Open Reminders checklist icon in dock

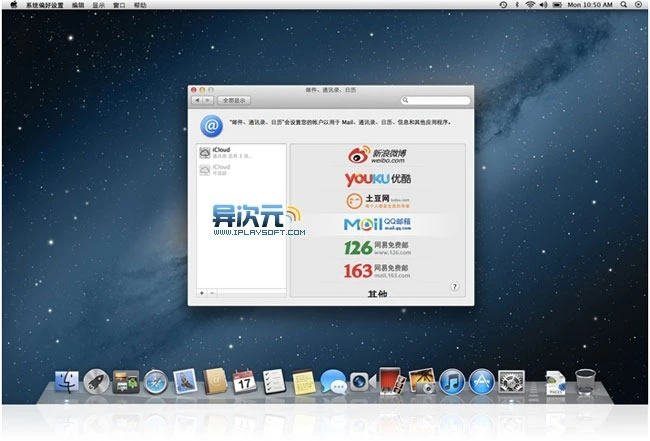[274, 382]
